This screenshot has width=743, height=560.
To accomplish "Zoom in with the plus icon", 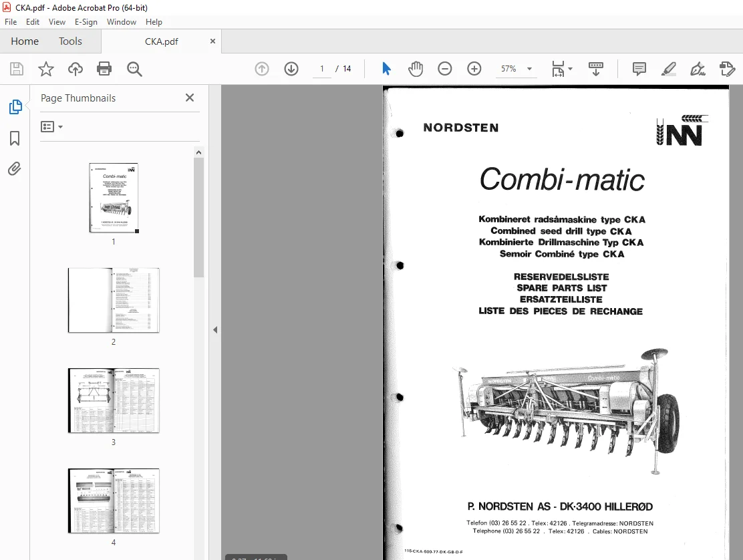I will 474,69.
